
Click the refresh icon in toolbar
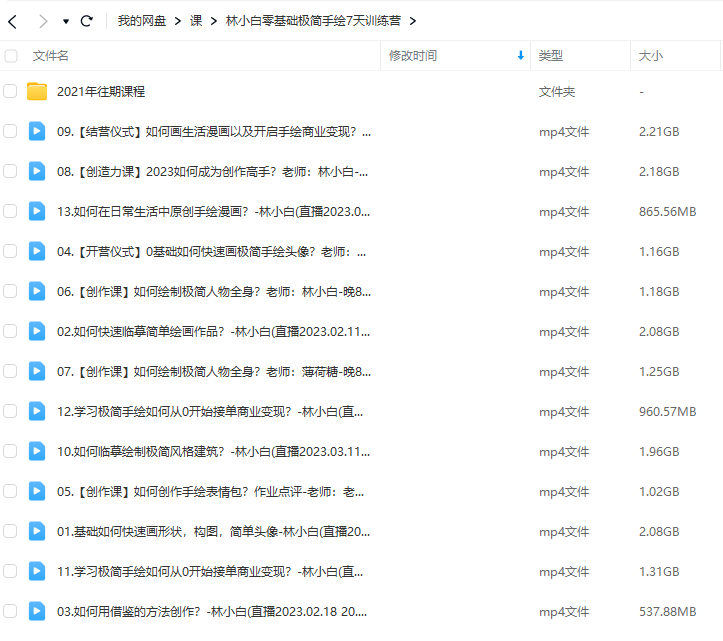tap(86, 21)
